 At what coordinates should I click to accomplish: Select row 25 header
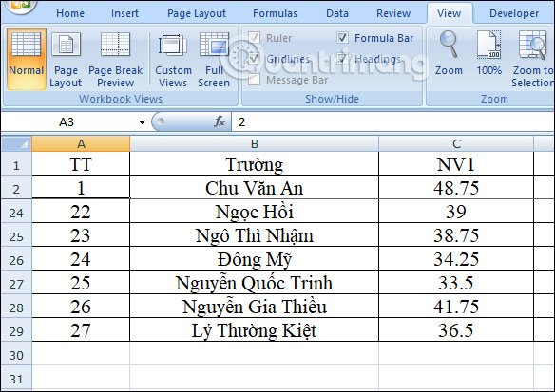tap(16, 235)
